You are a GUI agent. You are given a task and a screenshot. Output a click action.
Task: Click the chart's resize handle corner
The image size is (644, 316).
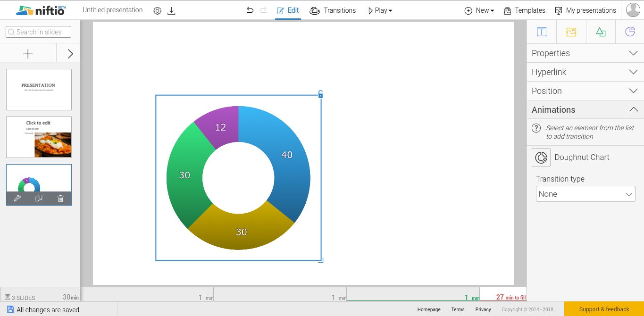(321, 260)
